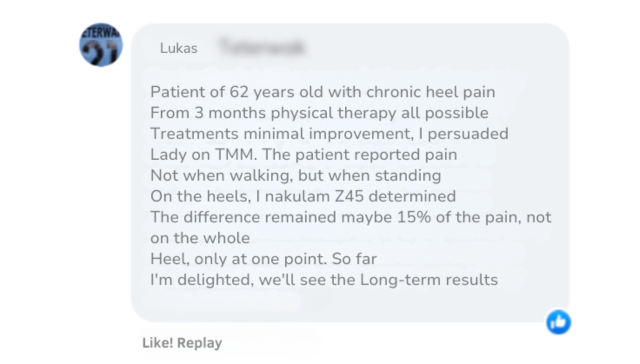The image size is (640, 364).
Task: Click the words "Long-term results"
Action: point(429,279)
